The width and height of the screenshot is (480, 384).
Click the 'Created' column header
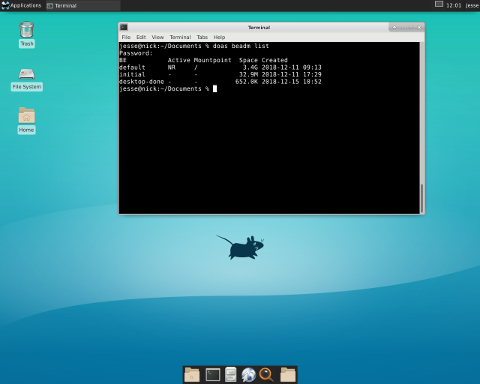[274, 60]
